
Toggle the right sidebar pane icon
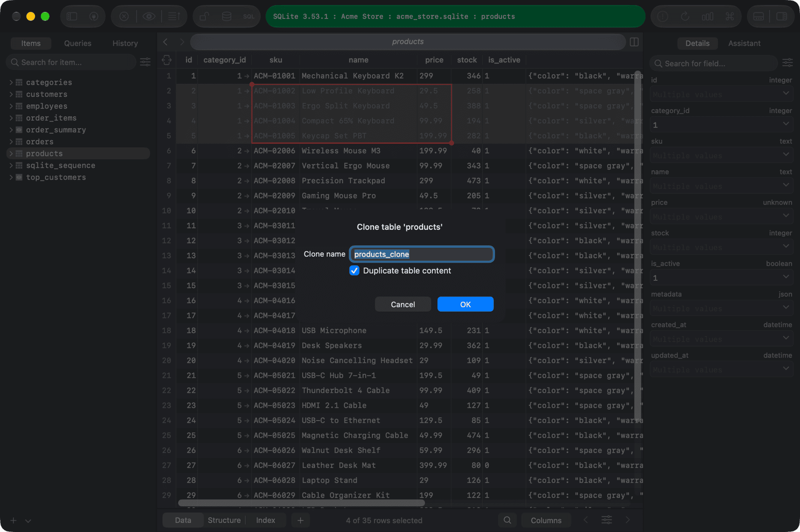point(781,16)
